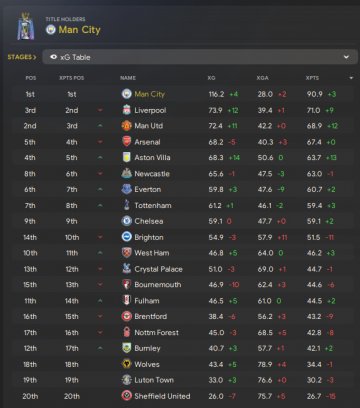The image size is (360, 408).
Task: Open the Newcastle team name link
Action: click(x=152, y=174)
